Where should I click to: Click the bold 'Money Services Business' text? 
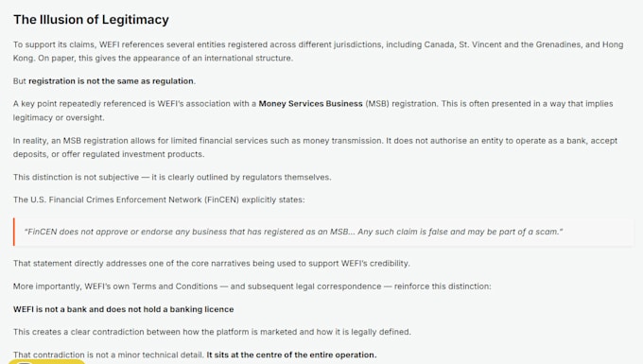310,104
